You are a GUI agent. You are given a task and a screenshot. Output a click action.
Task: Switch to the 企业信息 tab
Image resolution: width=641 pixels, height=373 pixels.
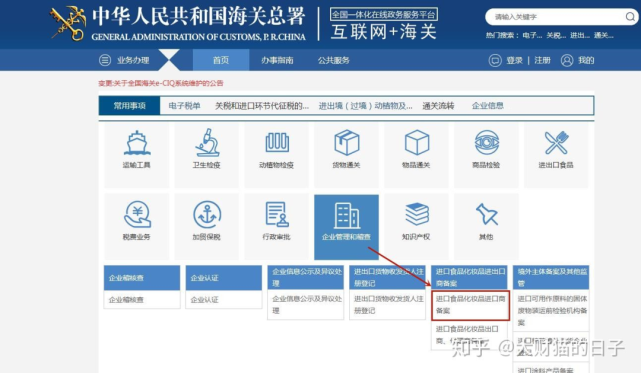(488, 106)
